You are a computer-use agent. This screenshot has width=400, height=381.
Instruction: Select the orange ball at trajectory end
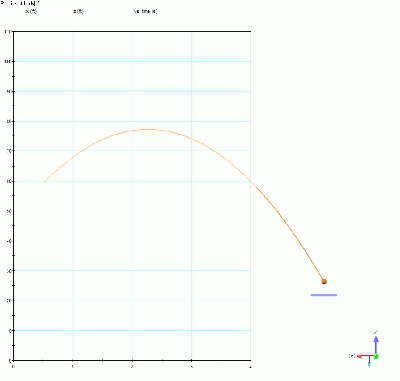324,282
